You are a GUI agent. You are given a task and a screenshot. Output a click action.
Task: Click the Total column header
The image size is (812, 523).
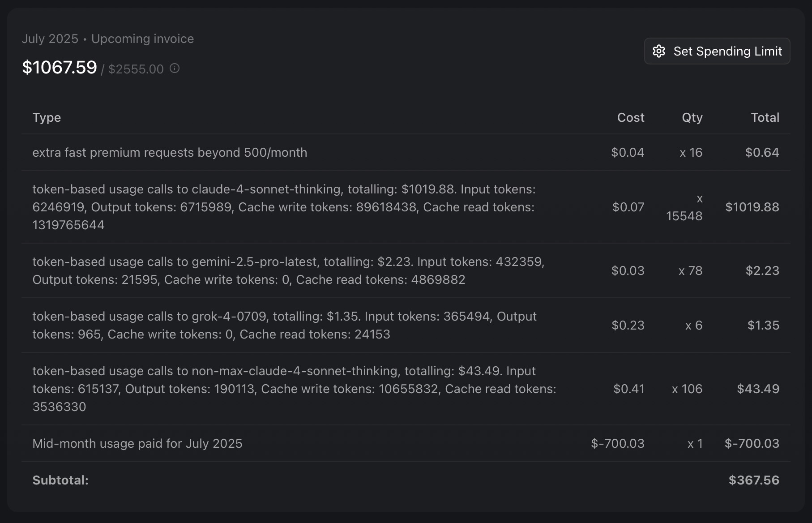pyautogui.click(x=765, y=117)
